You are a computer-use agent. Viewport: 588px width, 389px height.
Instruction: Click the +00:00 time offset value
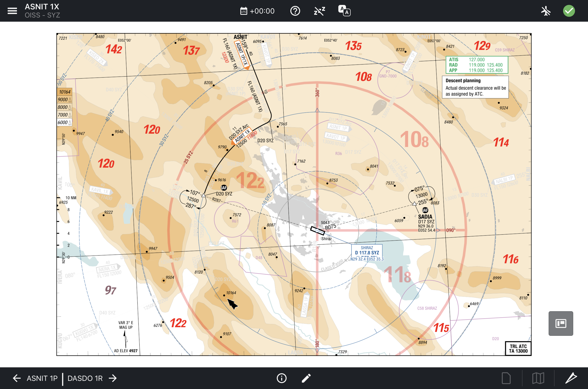262,11
